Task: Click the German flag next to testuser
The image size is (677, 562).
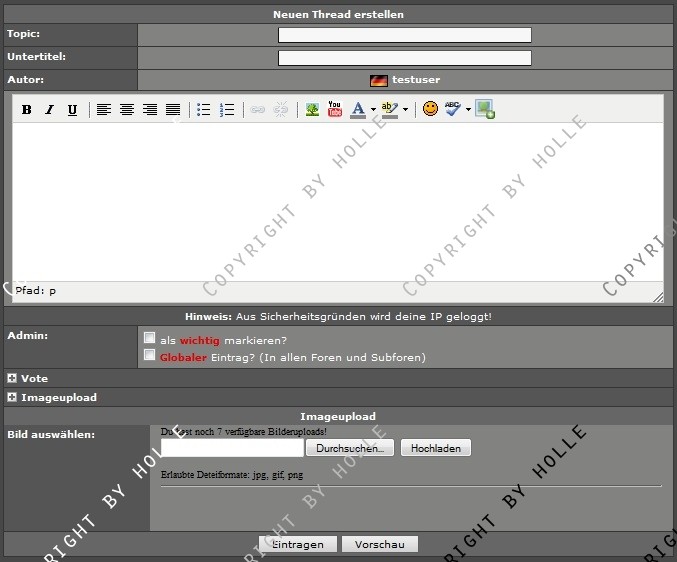Action: point(379,80)
